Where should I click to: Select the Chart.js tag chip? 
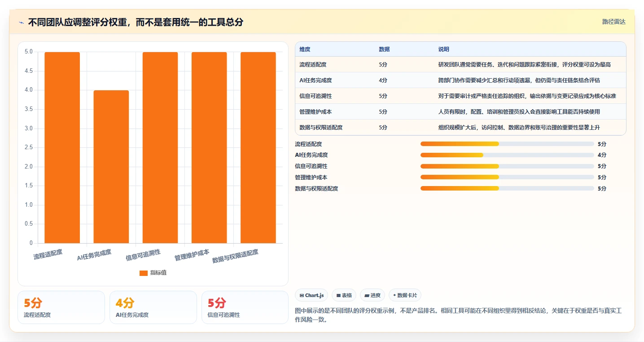[311, 295]
